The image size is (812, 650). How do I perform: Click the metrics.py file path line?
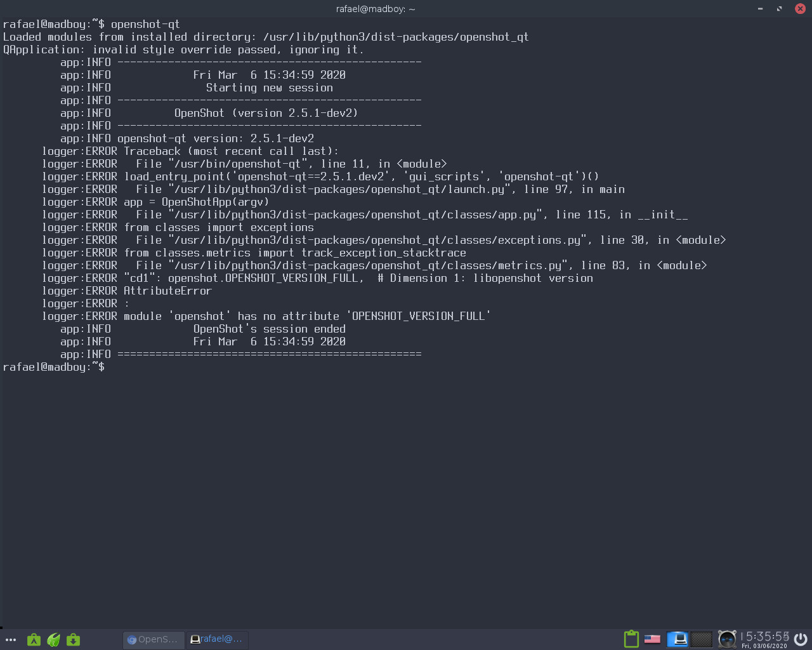point(374,265)
